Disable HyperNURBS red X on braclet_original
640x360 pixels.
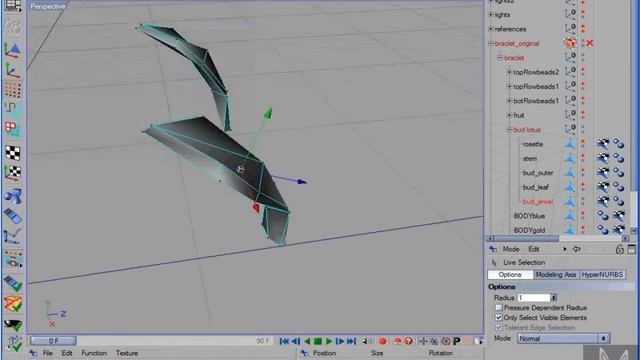590,43
